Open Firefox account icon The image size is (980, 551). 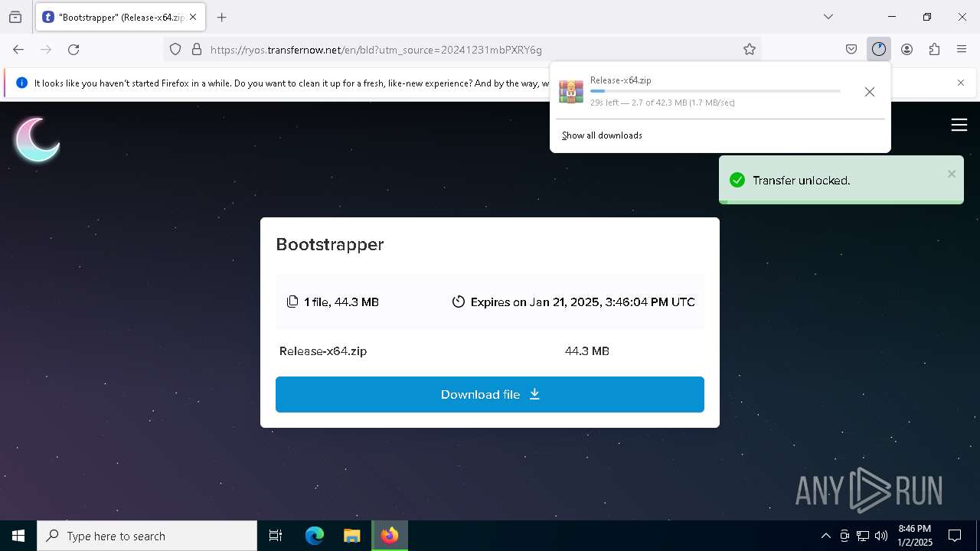pyautogui.click(x=906, y=49)
